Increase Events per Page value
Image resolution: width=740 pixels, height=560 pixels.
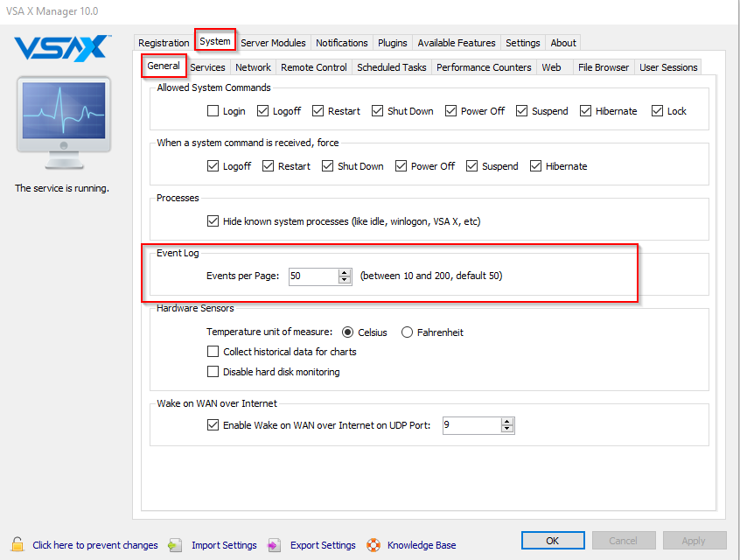point(345,272)
